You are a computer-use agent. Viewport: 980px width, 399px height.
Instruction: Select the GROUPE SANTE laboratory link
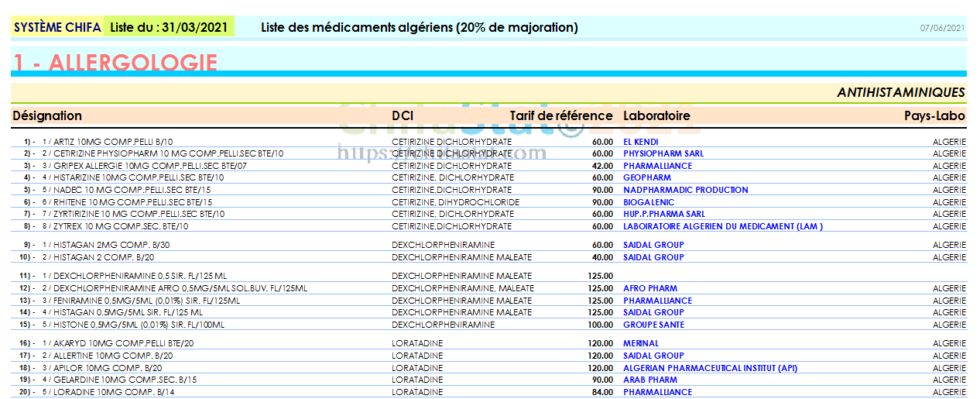(x=653, y=325)
